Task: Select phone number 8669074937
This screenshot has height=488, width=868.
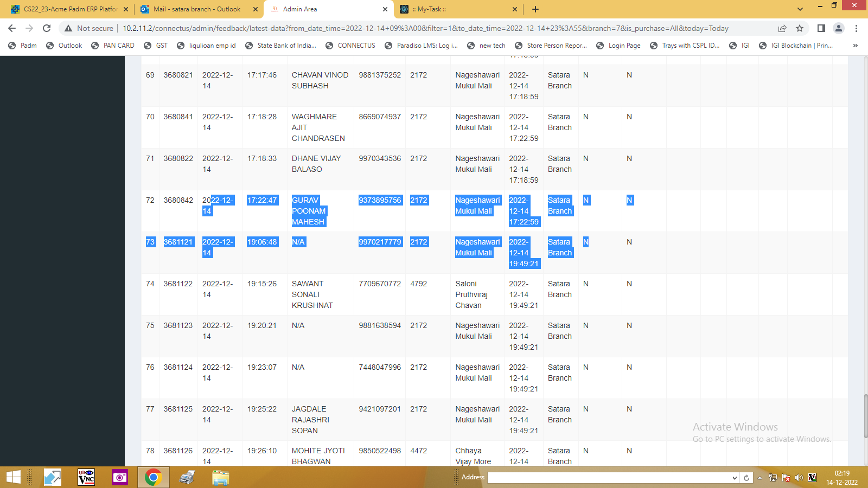Action: 380,117
